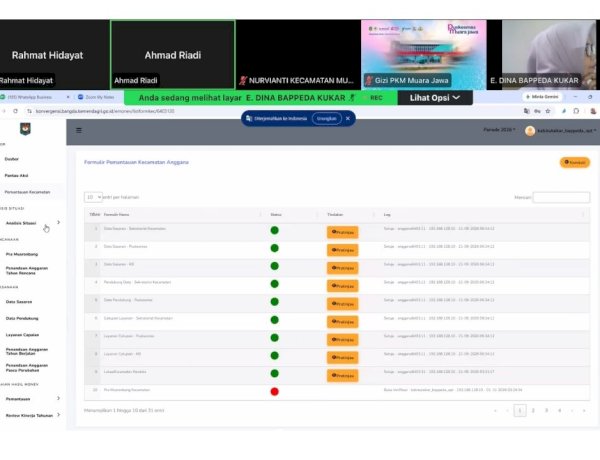Click the muted mic icon on NURVIANTI tile

click(243, 80)
